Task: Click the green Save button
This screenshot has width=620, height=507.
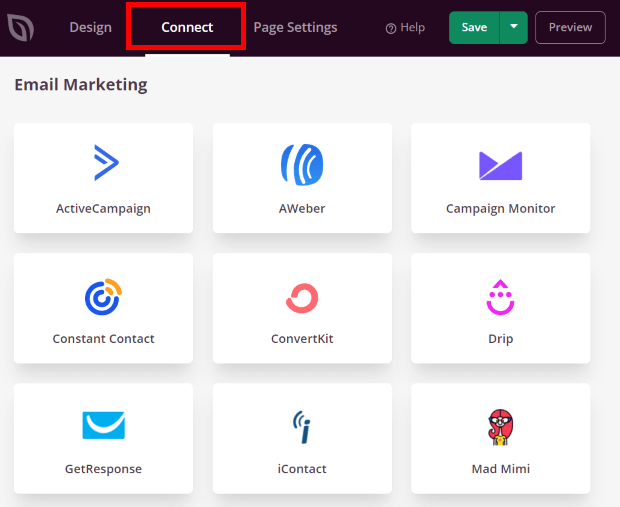Action: (x=474, y=27)
